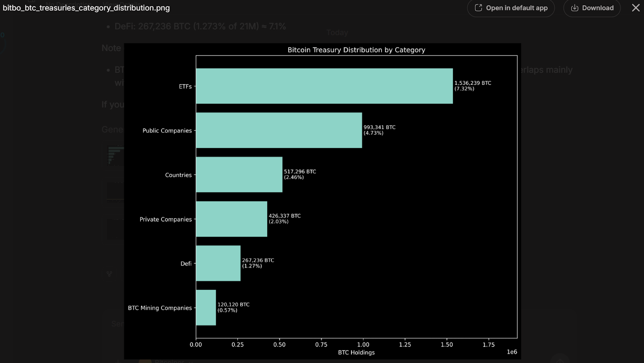Select the dimmed bar chart thumbnail at left

(x=115, y=155)
